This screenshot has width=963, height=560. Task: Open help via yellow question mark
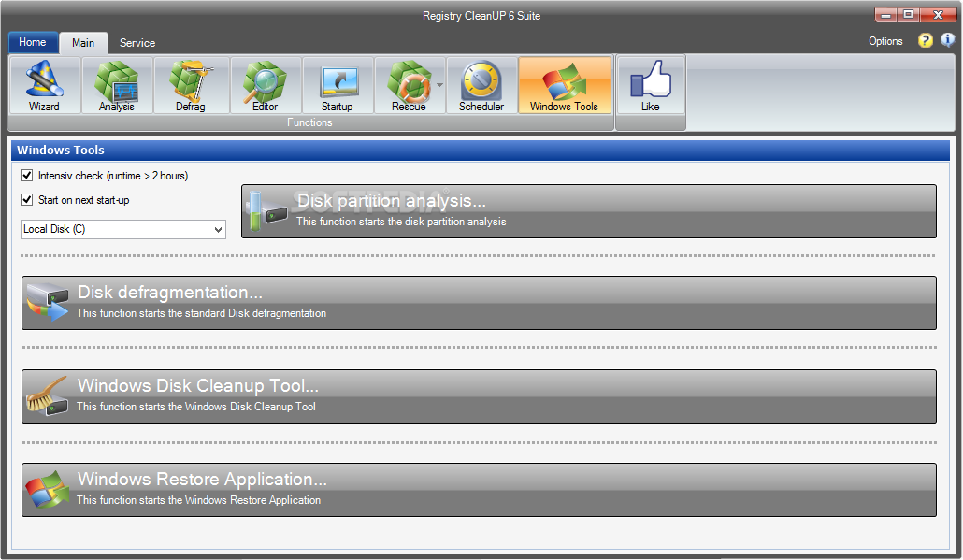coord(925,40)
